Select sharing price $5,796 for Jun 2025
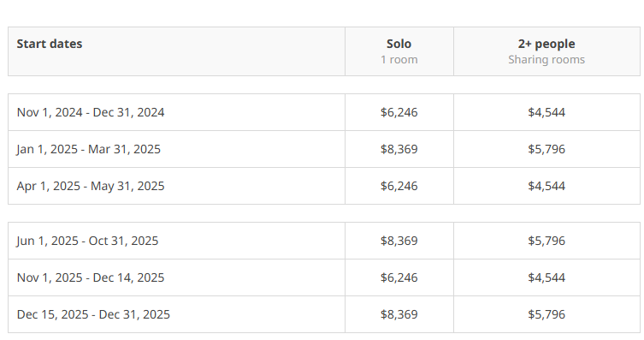 coord(547,241)
